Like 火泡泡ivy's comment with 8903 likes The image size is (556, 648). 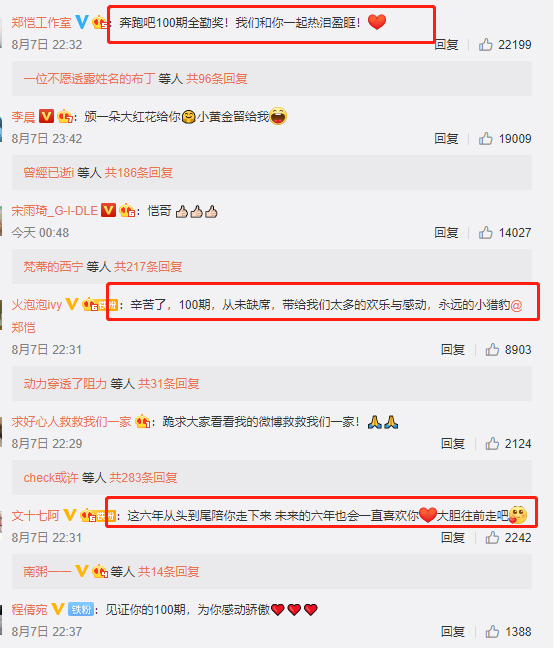click(x=492, y=350)
